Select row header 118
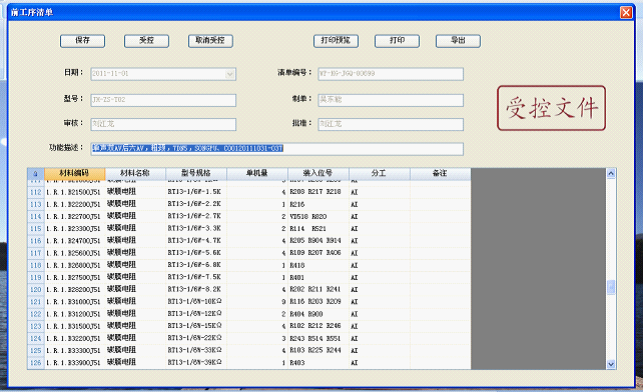The height and width of the screenshot is (392, 643). 36,265
